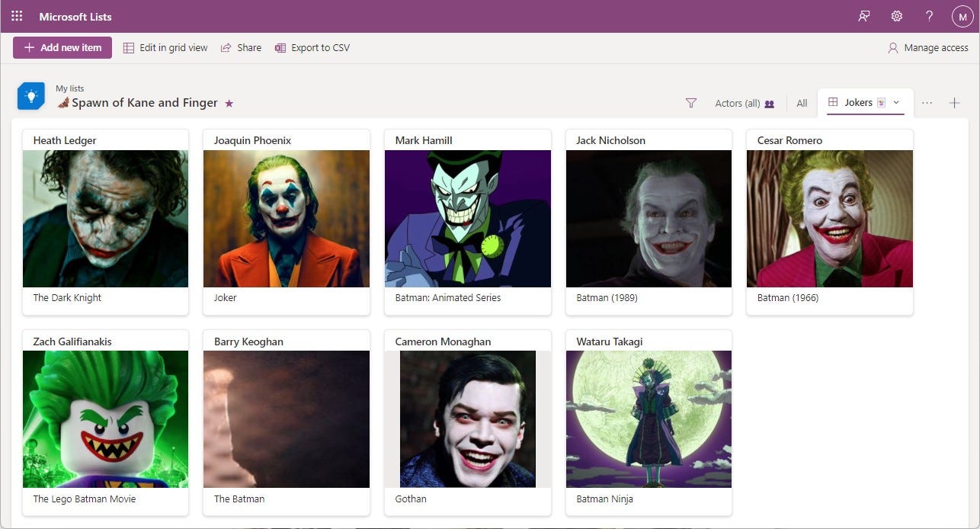Open Manage access
The image size is (980, 529).
pyautogui.click(x=928, y=47)
